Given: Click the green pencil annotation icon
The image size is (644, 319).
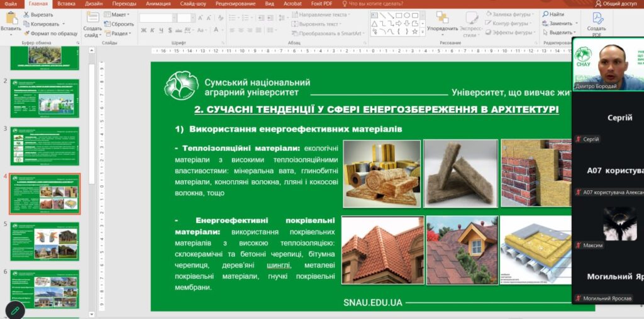Looking at the screenshot, I should coord(14,310).
